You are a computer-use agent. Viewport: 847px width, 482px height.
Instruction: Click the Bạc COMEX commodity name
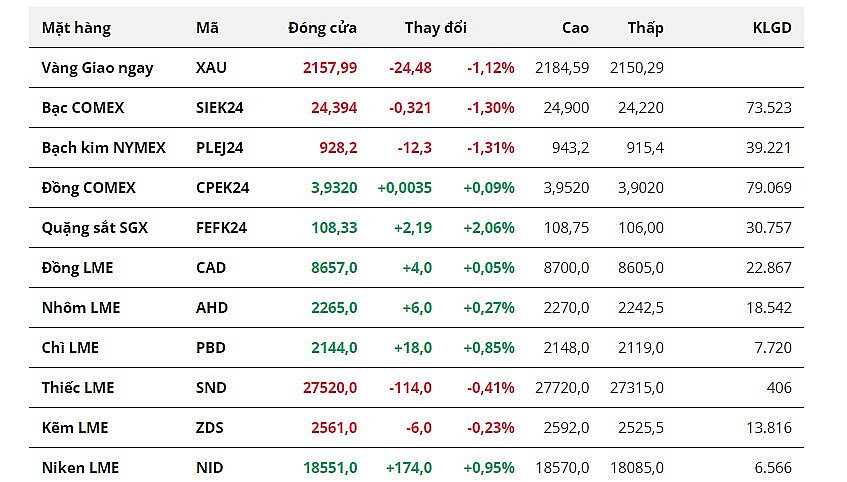83,108
